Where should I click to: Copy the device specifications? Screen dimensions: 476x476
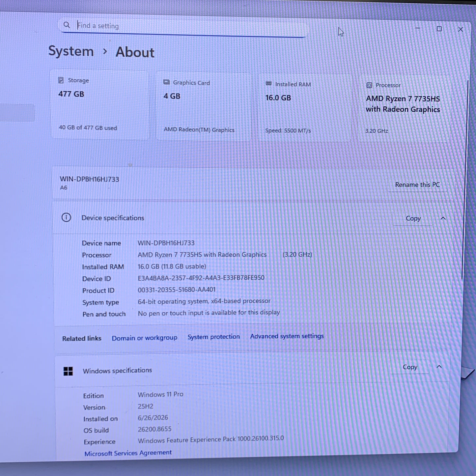click(413, 218)
